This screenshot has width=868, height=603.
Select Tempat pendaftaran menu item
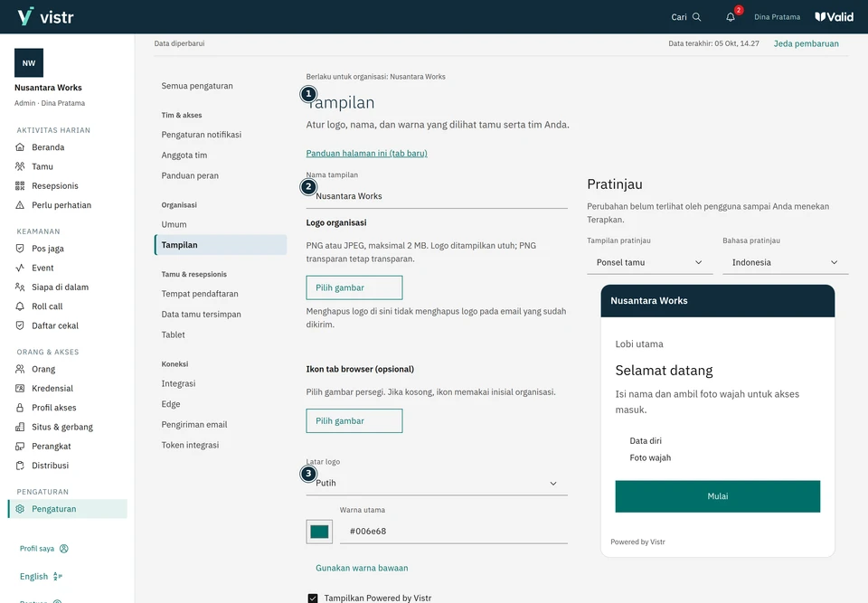coord(200,294)
